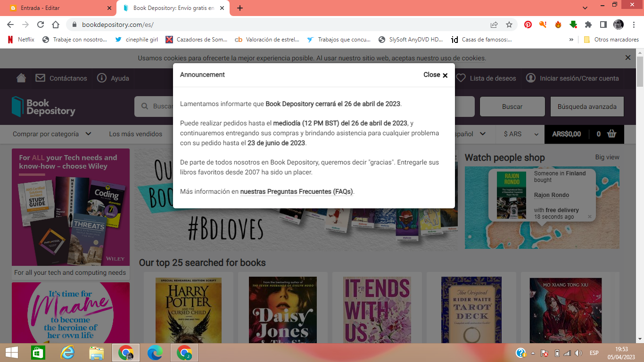
Task: Click the page scrollbar down arrow
Action: pyautogui.click(x=640, y=339)
